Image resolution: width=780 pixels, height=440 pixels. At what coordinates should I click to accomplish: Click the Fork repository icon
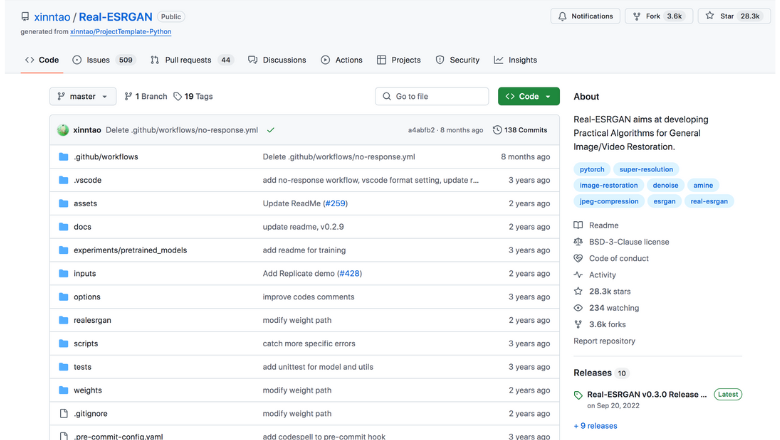coord(637,16)
